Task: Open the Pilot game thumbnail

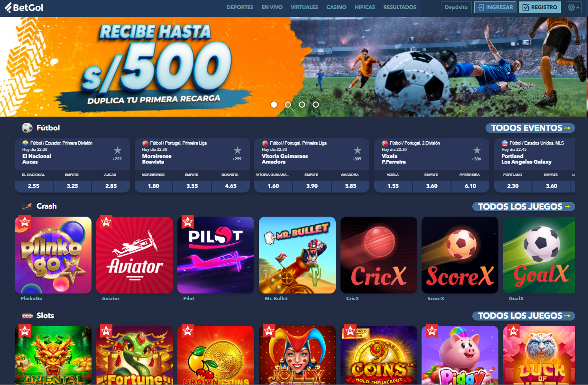Action: tap(216, 255)
